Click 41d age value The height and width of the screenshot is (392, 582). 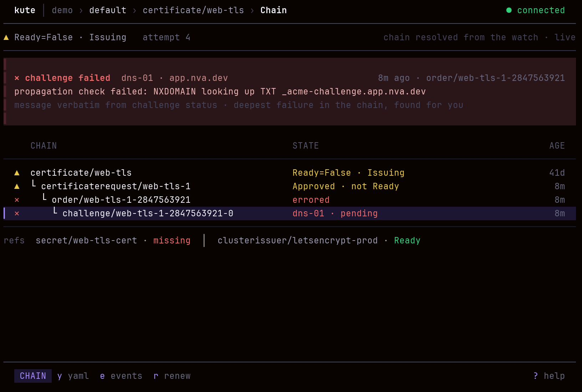557,173
